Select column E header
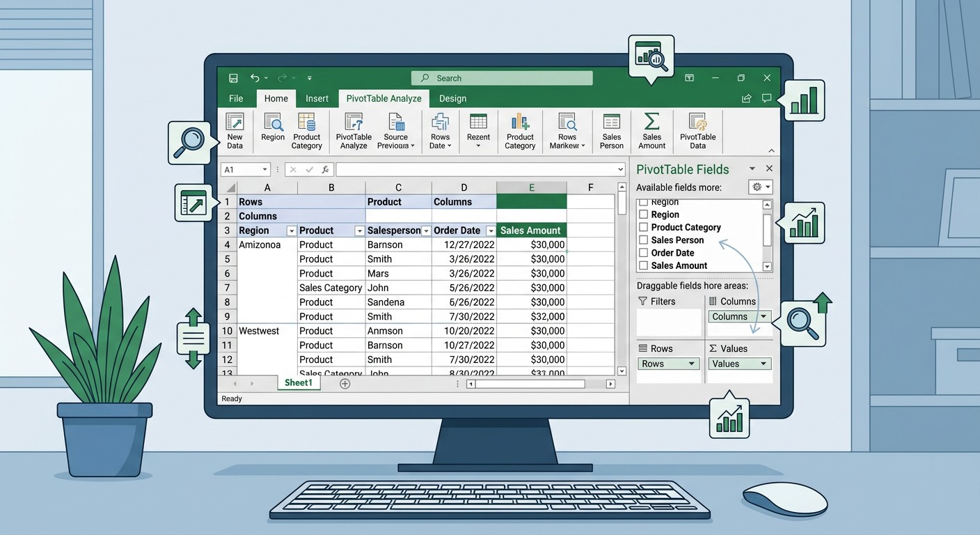 pos(531,187)
